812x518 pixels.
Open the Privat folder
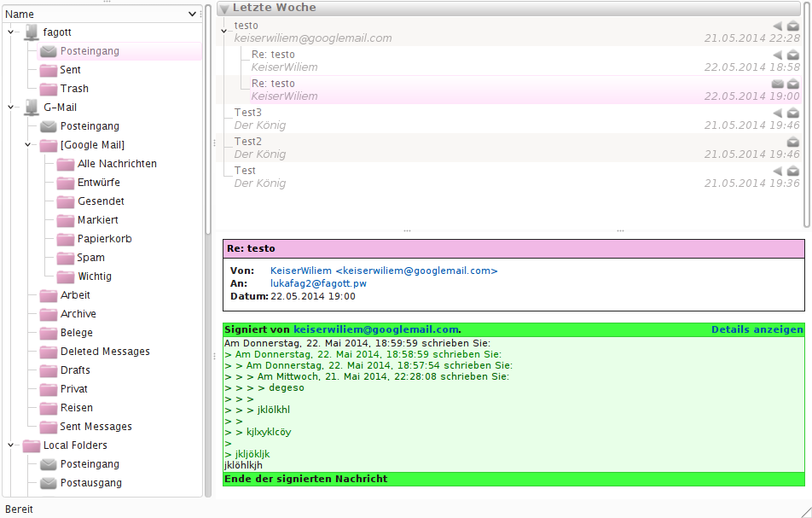coord(74,389)
